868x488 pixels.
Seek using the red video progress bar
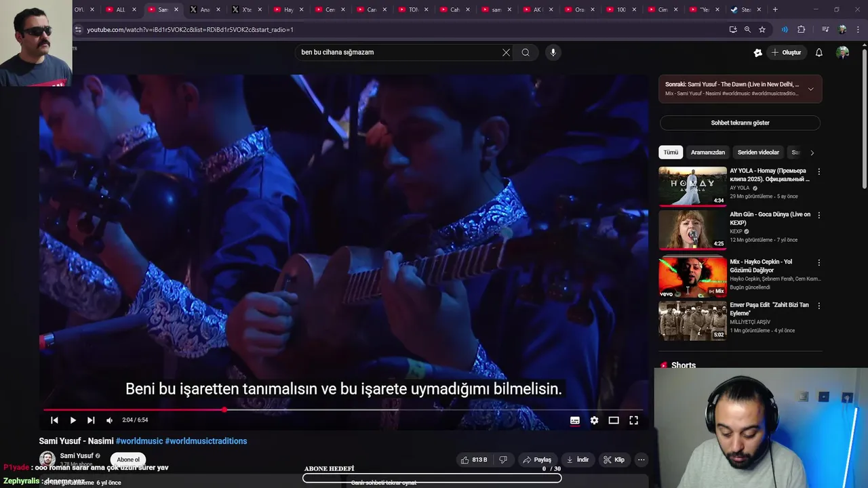(x=342, y=409)
